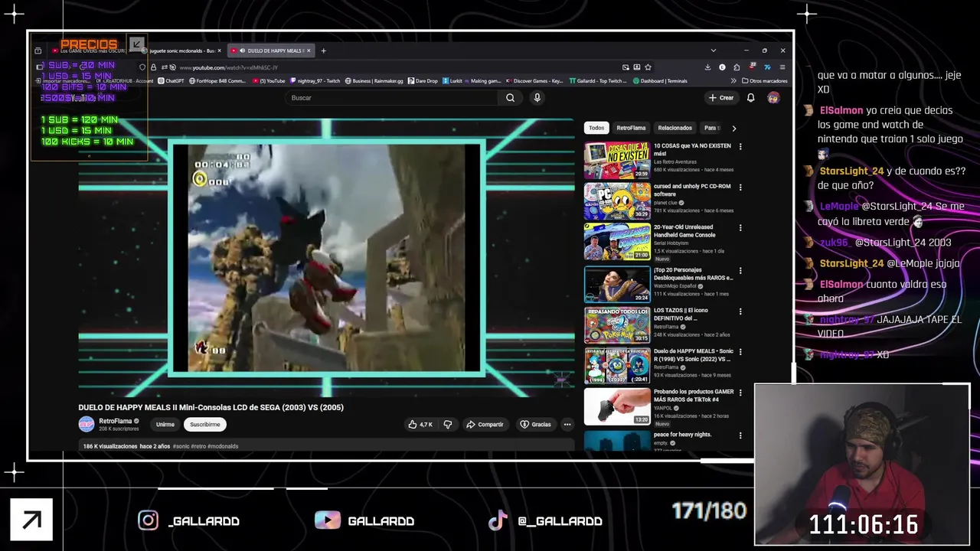Open 'nightray_97 - Twitch' bookmark
980x551 pixels.
(315, 80)
